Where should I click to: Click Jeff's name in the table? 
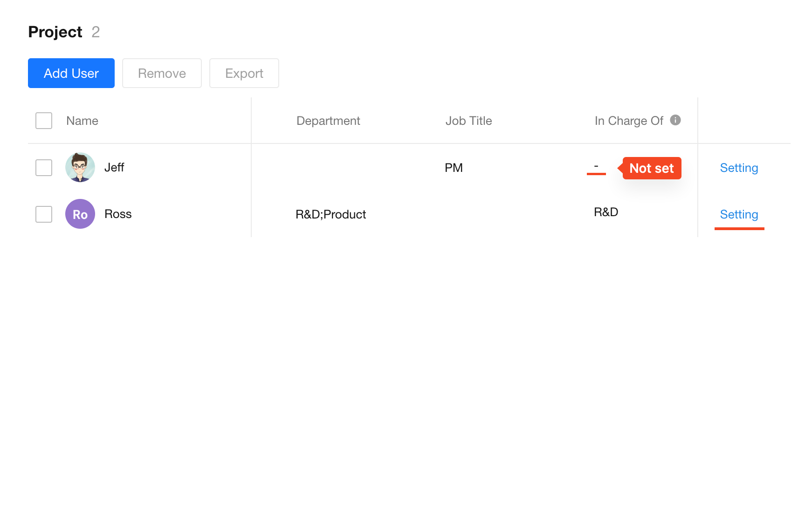(114, 167)
